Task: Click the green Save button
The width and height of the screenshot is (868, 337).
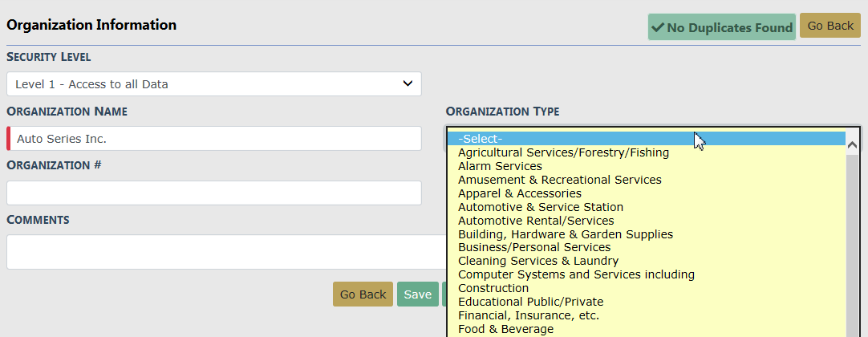Action: (x=417, y=294)
